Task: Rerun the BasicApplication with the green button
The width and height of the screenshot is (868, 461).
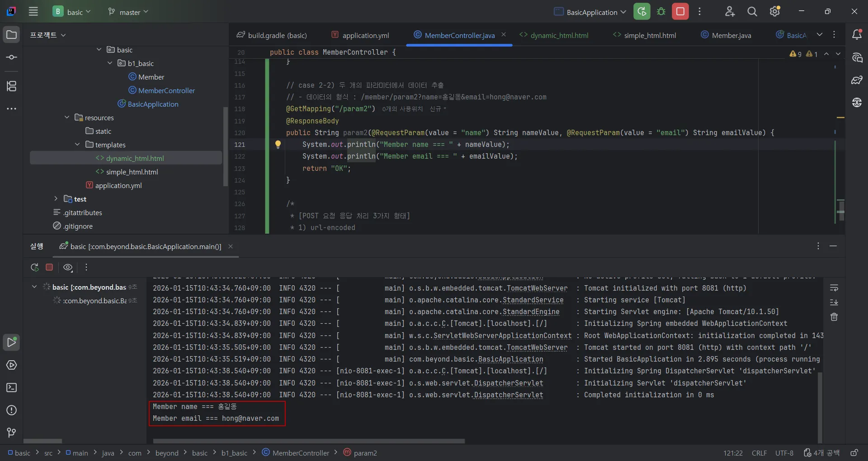Action: (642, 12)
